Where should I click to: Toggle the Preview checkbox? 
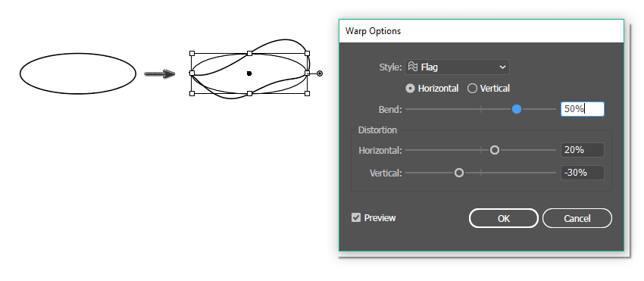(356, 217)
